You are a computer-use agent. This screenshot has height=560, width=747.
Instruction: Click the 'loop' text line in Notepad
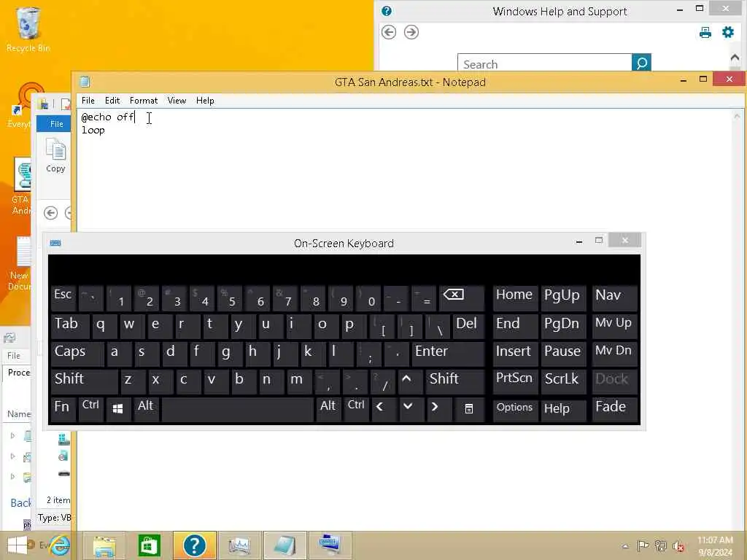click(x=93, y=131)
